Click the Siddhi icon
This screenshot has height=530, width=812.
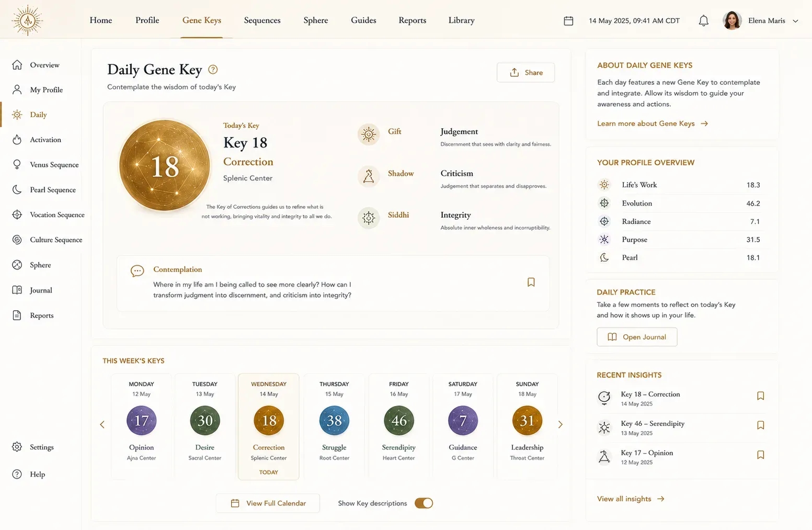tap(369, 218)
